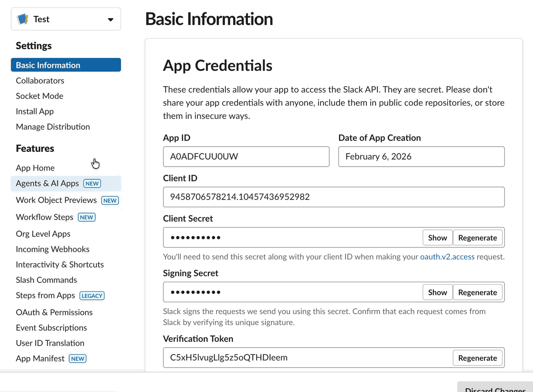Regenerate the Signing Secret
The height and width of the screenshot is (392, 533).
[x=477, y=292]
